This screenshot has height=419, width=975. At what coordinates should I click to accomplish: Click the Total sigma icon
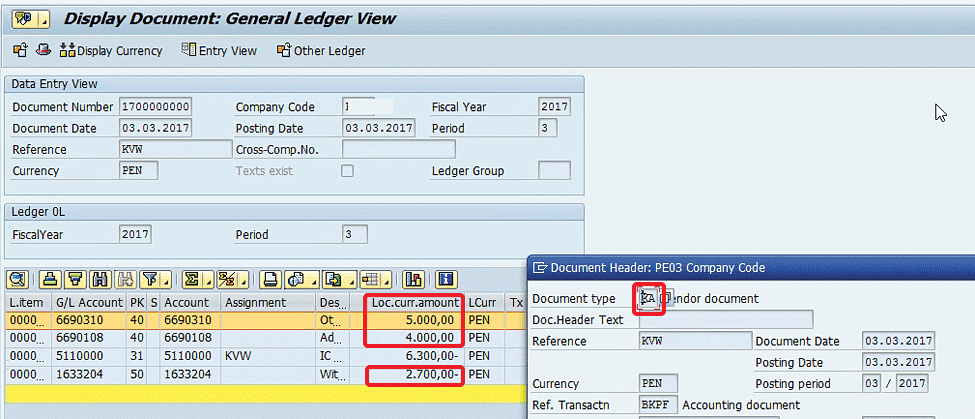click(192, 279)
